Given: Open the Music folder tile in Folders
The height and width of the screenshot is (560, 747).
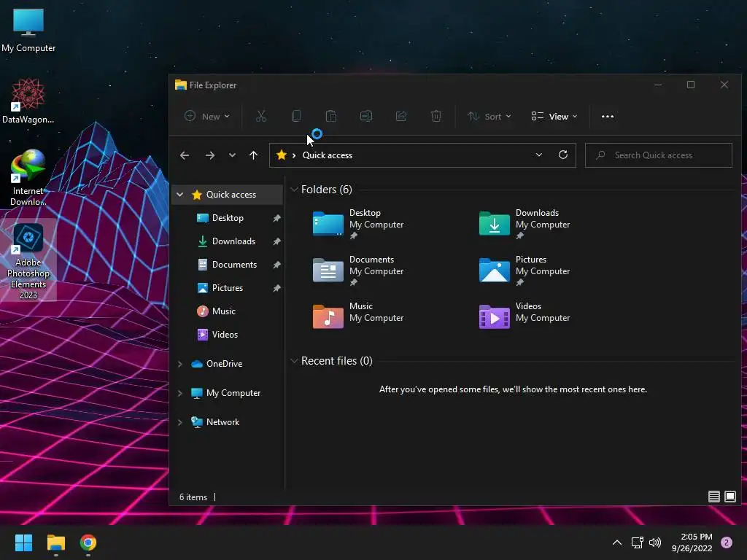Looking at the screenshot, I should click(x=357, y=316).
